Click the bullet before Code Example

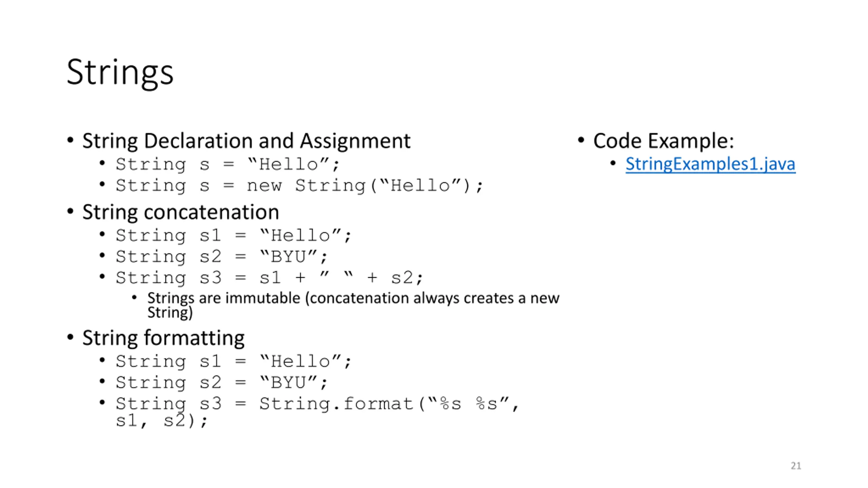click(x=581, y=140)
